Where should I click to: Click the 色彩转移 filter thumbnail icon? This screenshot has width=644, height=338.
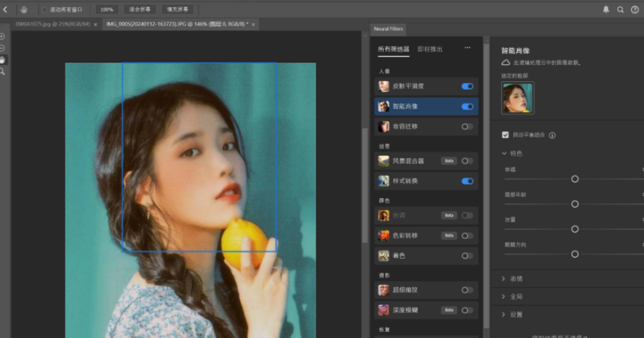[384, 235]
